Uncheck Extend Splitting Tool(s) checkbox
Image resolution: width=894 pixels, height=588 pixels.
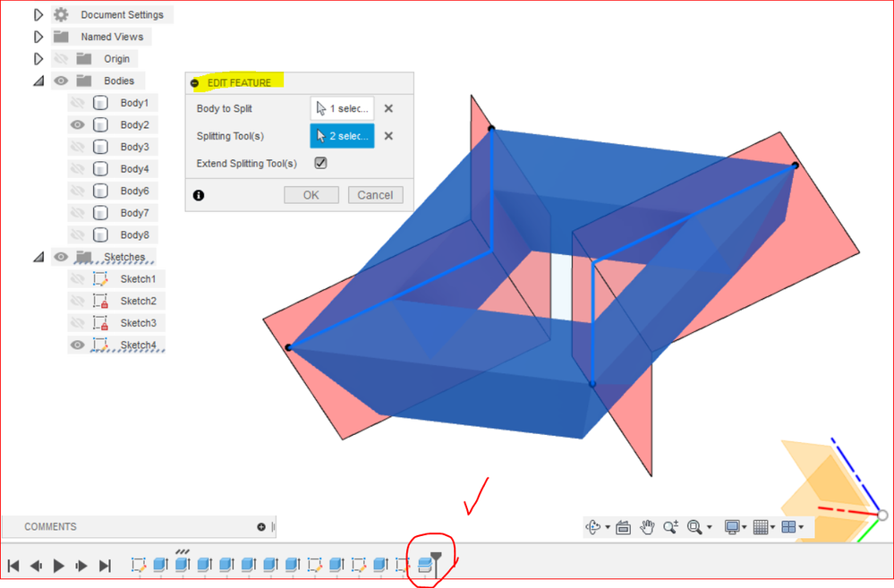click(x=320, y=163)
